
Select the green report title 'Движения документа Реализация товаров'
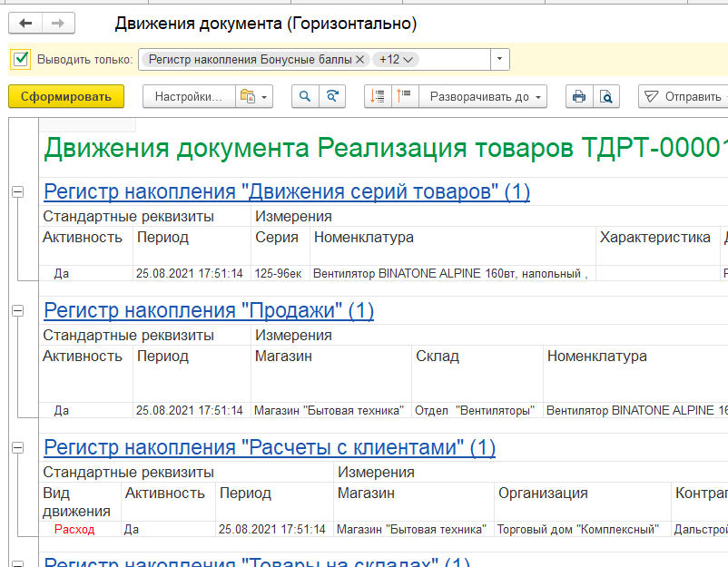[386, 148]
